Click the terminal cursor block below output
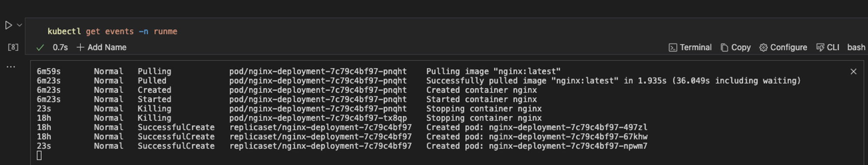This screenshot has width=868, height=165. (39, 155)
